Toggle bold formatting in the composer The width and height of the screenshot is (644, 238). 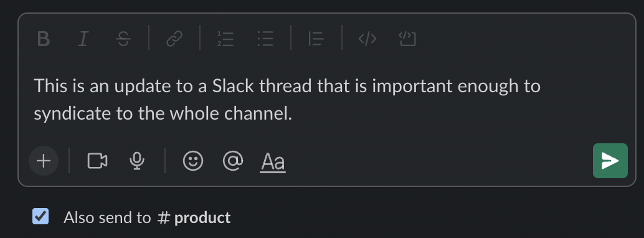[x=43, y=39]
